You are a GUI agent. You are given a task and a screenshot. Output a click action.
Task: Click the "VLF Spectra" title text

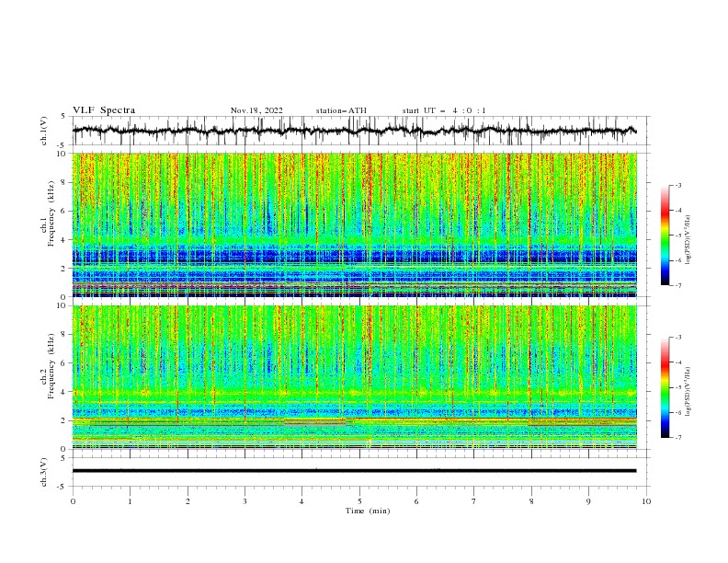coord(104,110)
